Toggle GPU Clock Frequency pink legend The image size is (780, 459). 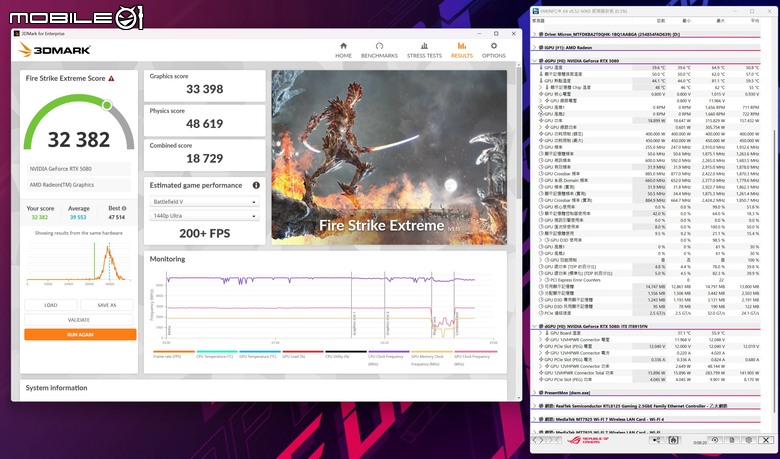[475, 358]
